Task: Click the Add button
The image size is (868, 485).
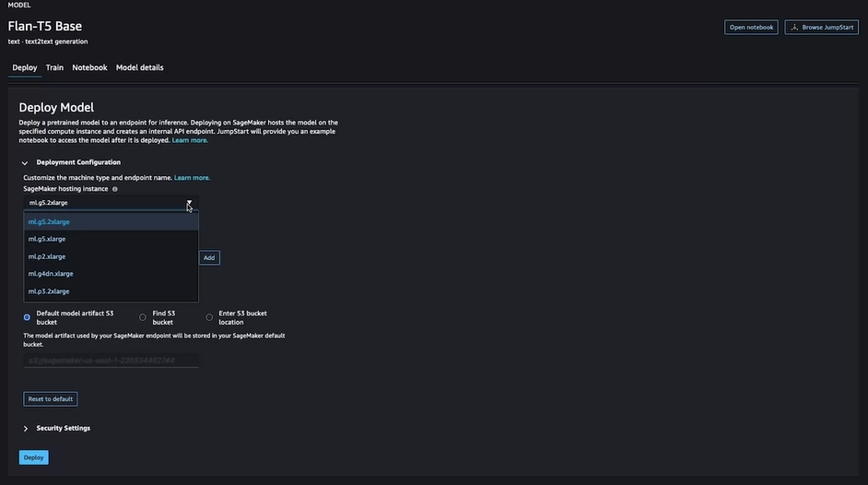Action: pos(208,257)
